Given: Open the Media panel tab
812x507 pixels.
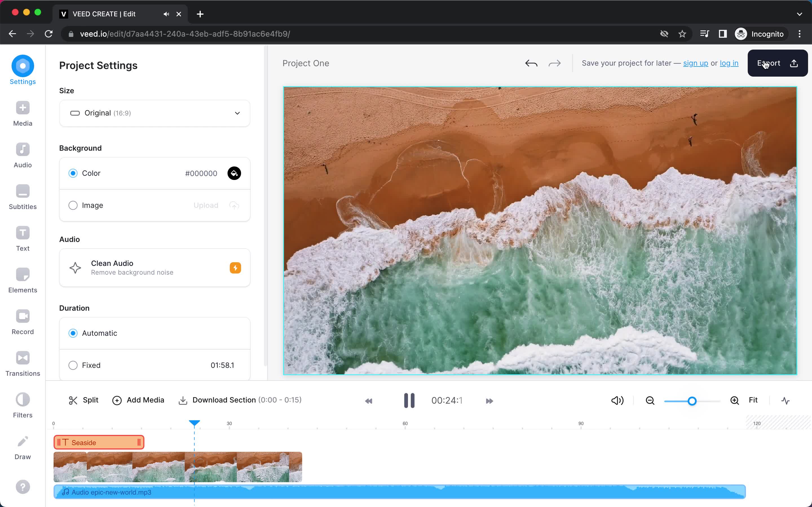Looking at the screenshot, I should point(23,114).
